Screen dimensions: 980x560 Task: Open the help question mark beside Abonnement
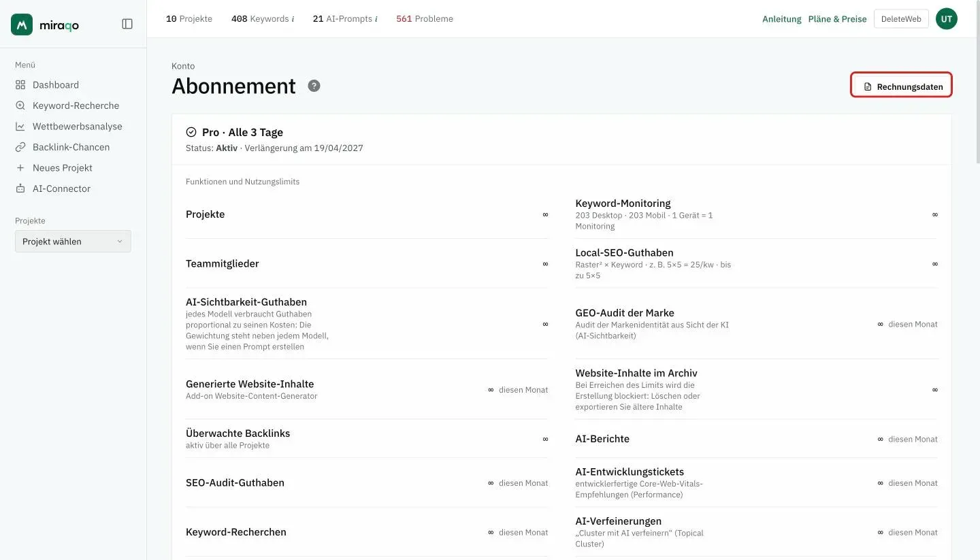click(314, 86)
